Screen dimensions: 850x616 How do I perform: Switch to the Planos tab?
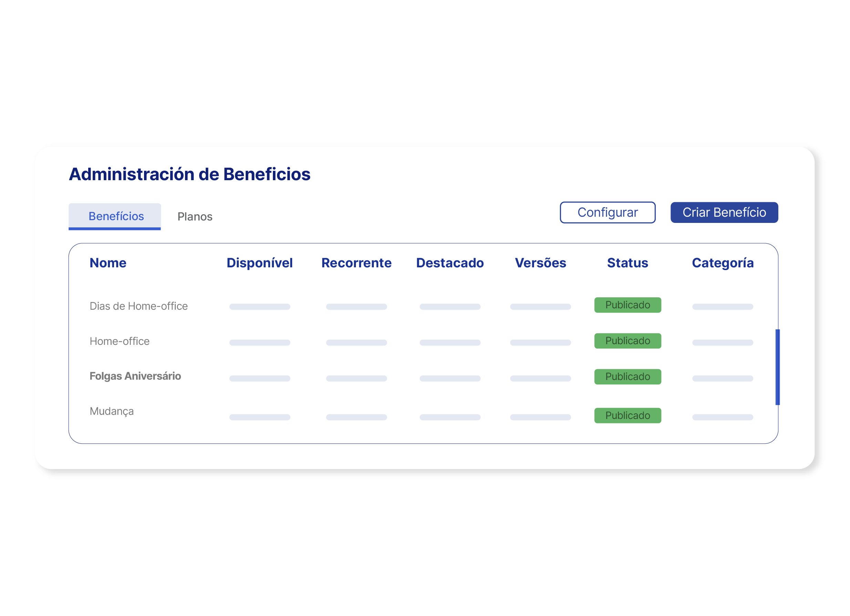[x=195, y=217]
